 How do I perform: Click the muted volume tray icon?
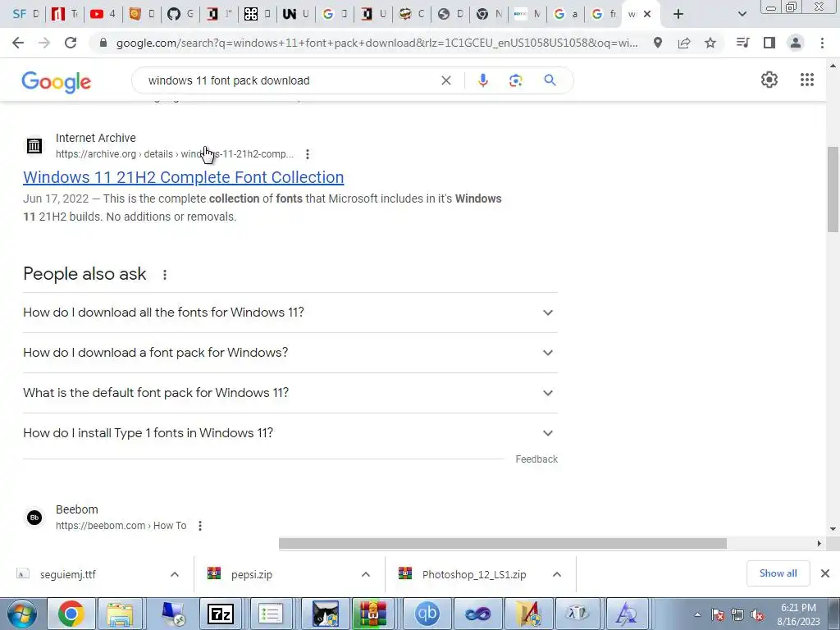point(757,615)
